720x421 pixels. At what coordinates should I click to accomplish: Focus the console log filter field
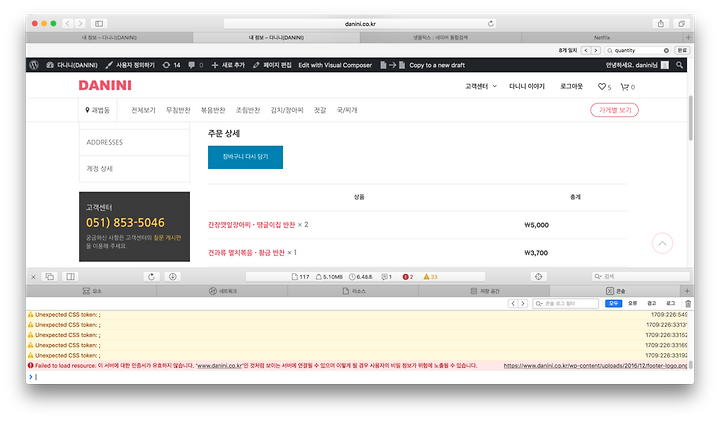[566, 303]
